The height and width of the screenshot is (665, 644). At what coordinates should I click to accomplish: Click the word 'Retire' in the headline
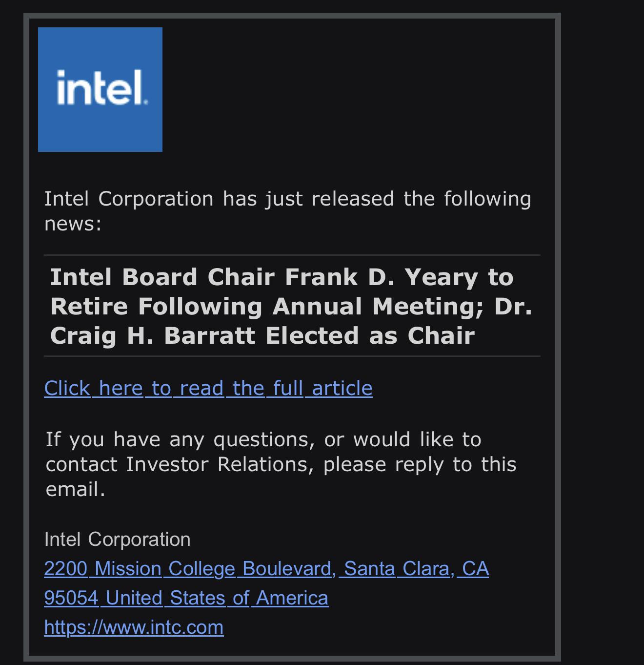(89, 307)
